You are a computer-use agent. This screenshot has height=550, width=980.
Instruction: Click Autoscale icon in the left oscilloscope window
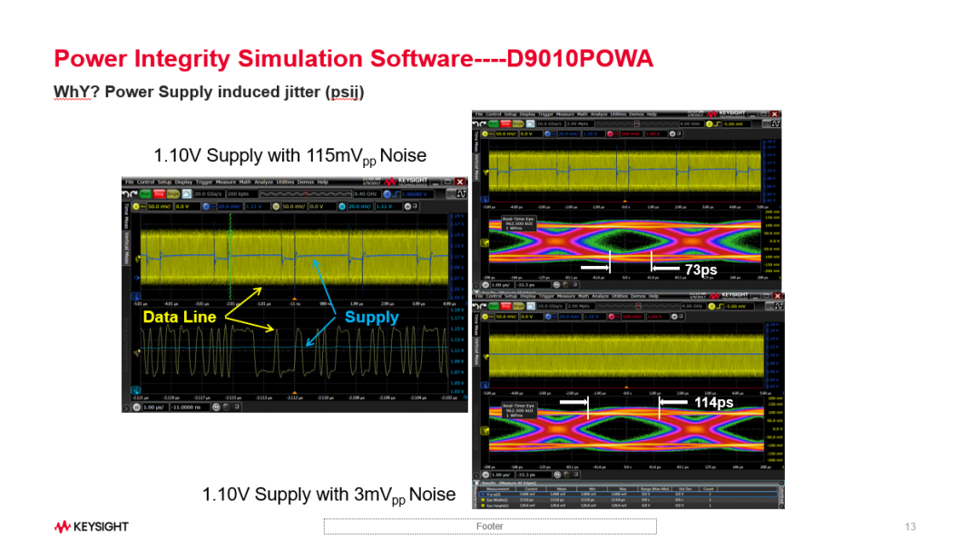point(187,193)
